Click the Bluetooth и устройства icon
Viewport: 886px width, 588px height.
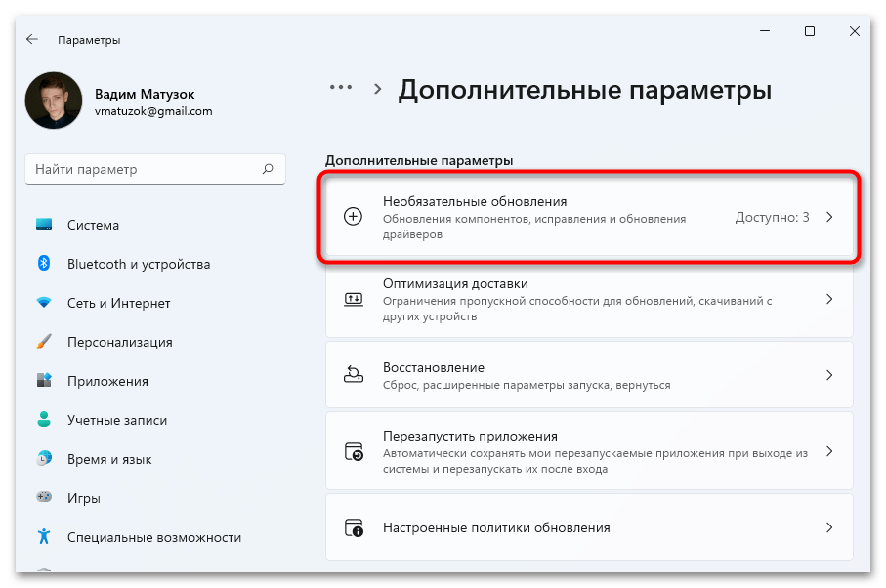click(x=44, y=264)
